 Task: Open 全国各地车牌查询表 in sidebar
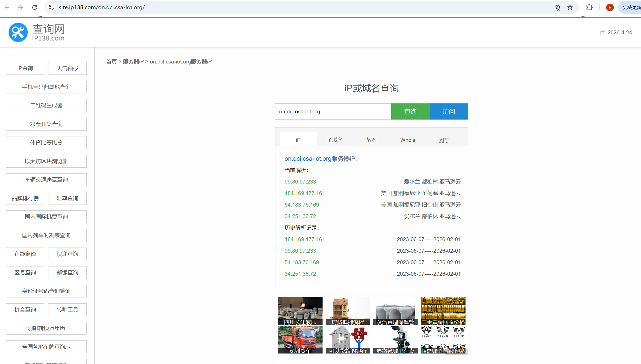(46, 347)
